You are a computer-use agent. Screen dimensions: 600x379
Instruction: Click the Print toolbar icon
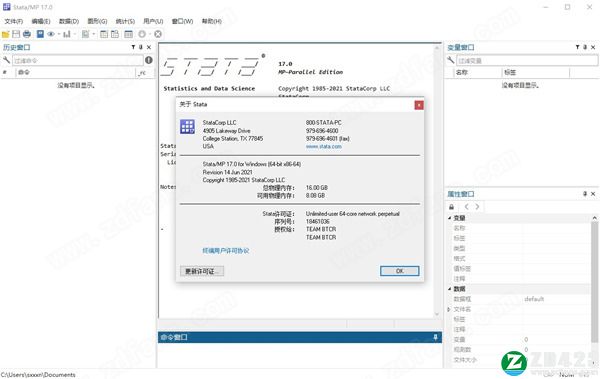(x=27, y=34)
